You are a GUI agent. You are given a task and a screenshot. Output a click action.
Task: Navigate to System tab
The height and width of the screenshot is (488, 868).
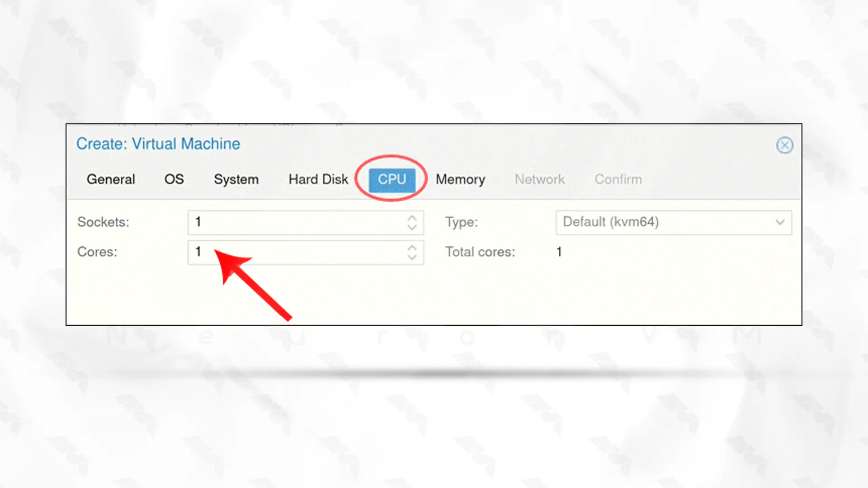[x=236, y=179]
